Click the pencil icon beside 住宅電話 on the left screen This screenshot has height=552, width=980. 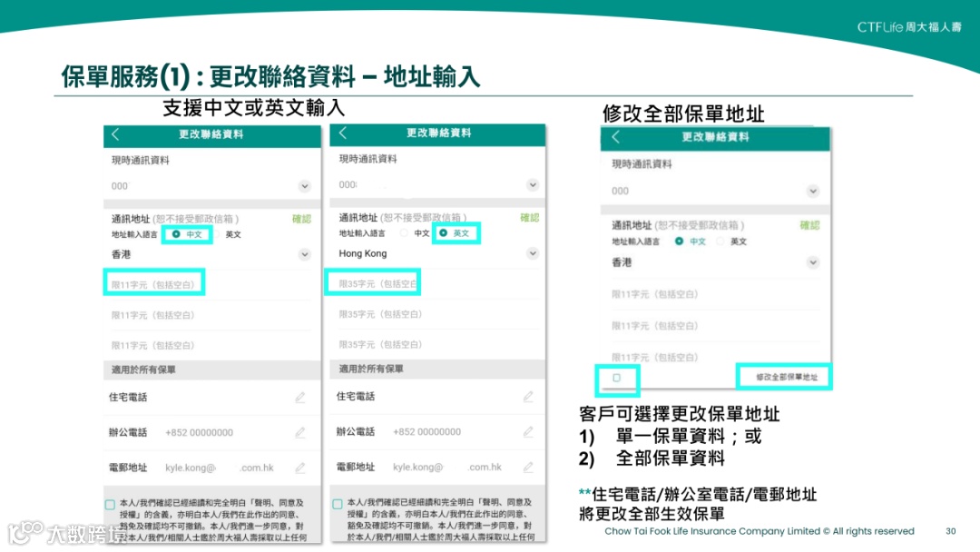[299, 397]
